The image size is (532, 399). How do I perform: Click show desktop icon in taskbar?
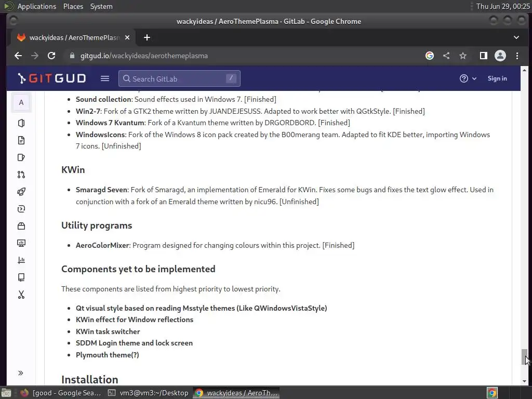(6, 393)
